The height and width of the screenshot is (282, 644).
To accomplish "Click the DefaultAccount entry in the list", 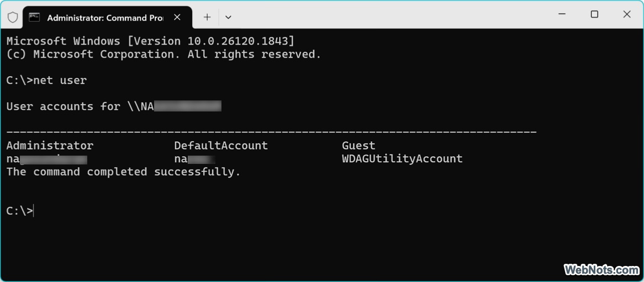I will pos(221,146).
